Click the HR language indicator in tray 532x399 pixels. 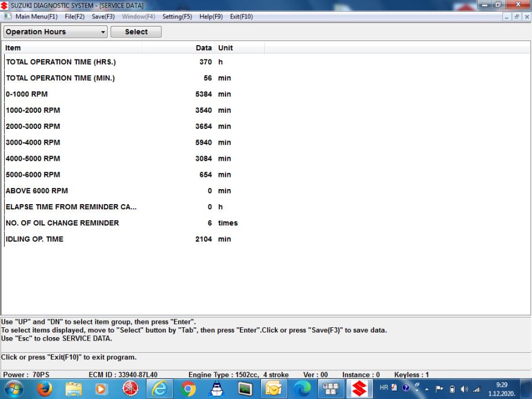[x=384, y=387]
